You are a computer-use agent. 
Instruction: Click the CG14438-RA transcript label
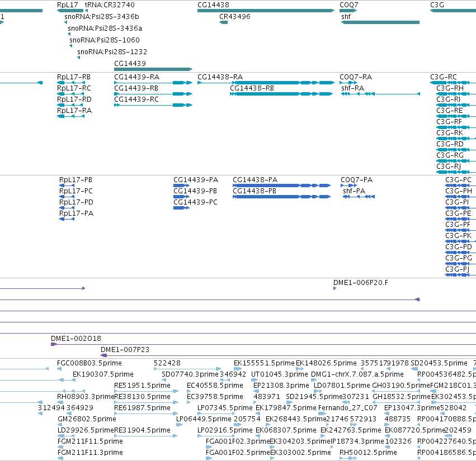pos(220,77)
